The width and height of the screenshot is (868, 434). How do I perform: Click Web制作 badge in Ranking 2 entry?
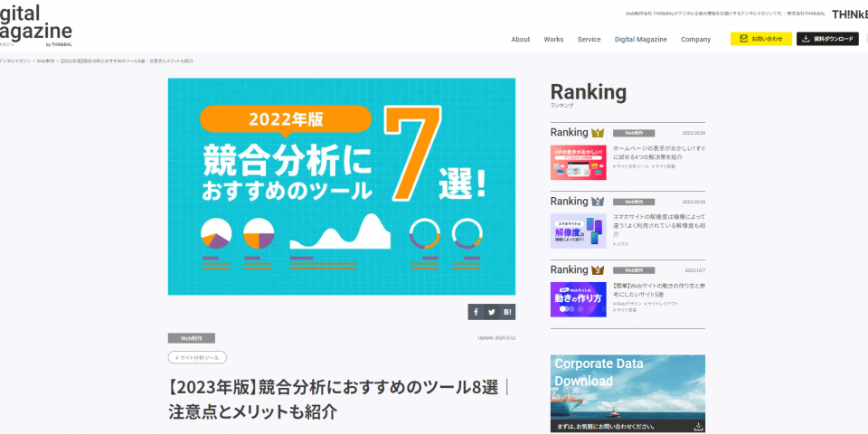click(x=634, y=202)
